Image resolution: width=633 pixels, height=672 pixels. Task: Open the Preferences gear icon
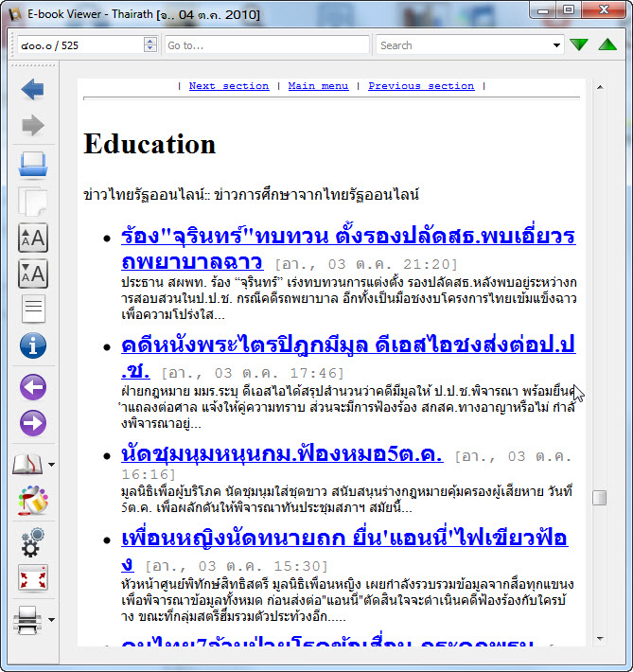[32, 542]
